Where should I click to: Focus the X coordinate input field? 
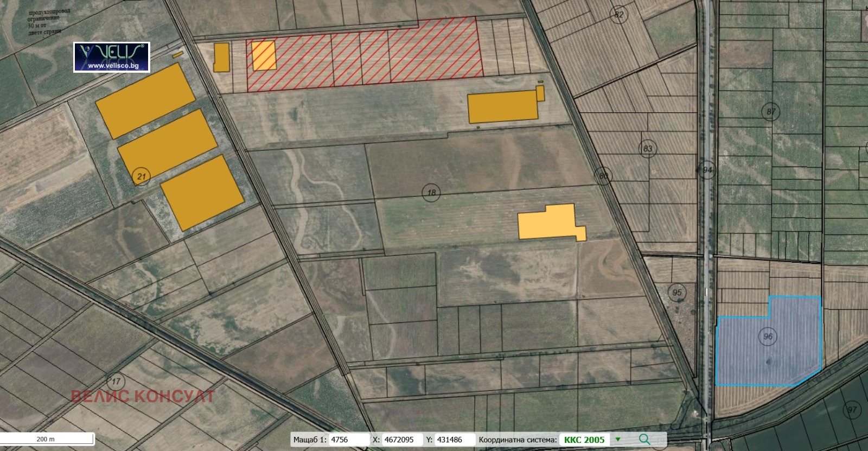coord(401,440)
